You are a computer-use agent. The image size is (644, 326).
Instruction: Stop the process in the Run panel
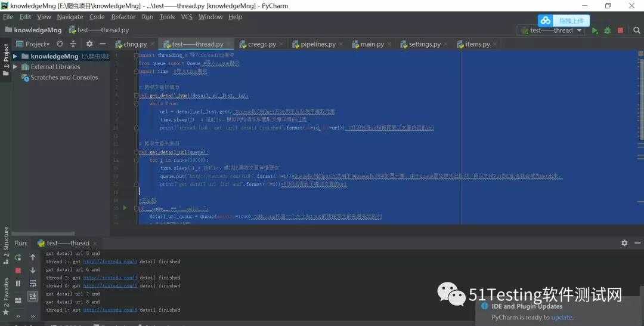coord(18,270)
